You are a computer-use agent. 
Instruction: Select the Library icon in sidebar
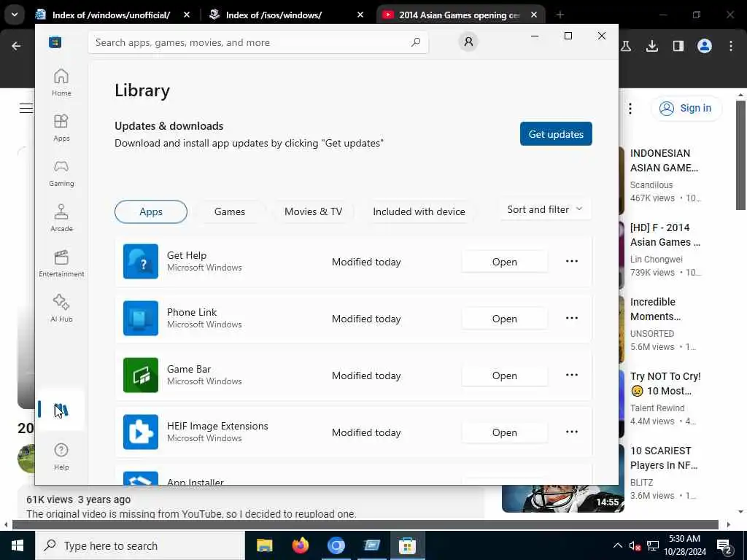(x=61, y=410)
